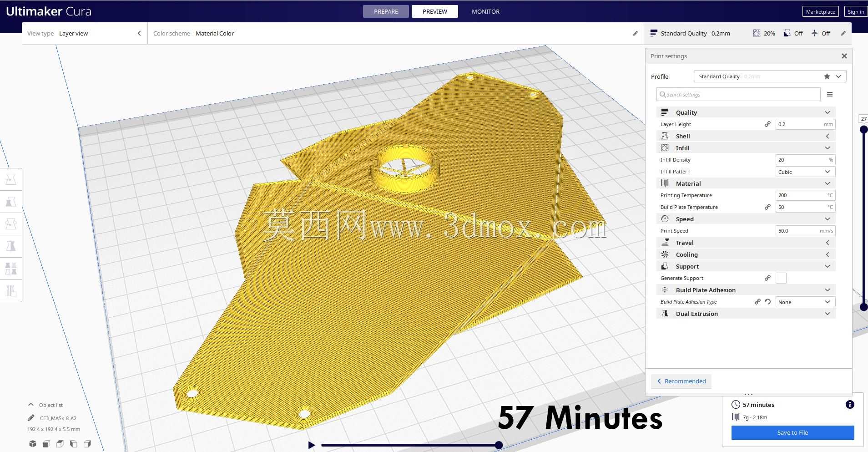
Task: Open the Infill Pattern dropdown
Action: pyautogui.click(x=805, y=172)
